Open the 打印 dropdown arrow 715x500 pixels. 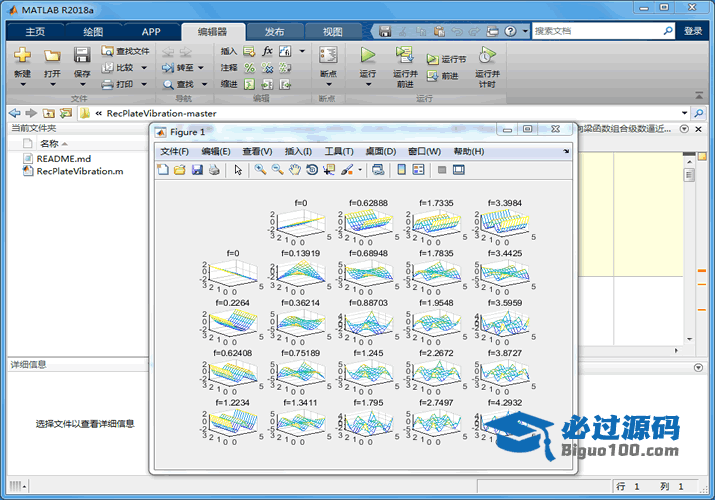pyautogui.click(x=144, y=84)
